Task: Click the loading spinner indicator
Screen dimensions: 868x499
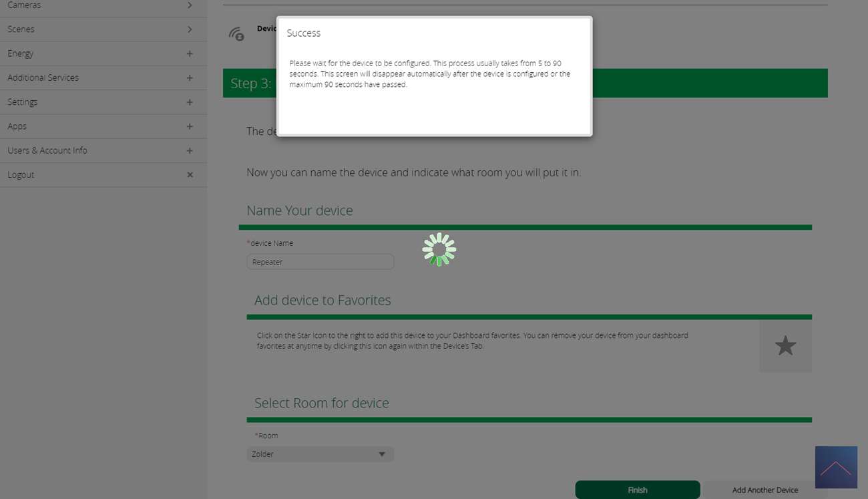Action: click(439, 250)
